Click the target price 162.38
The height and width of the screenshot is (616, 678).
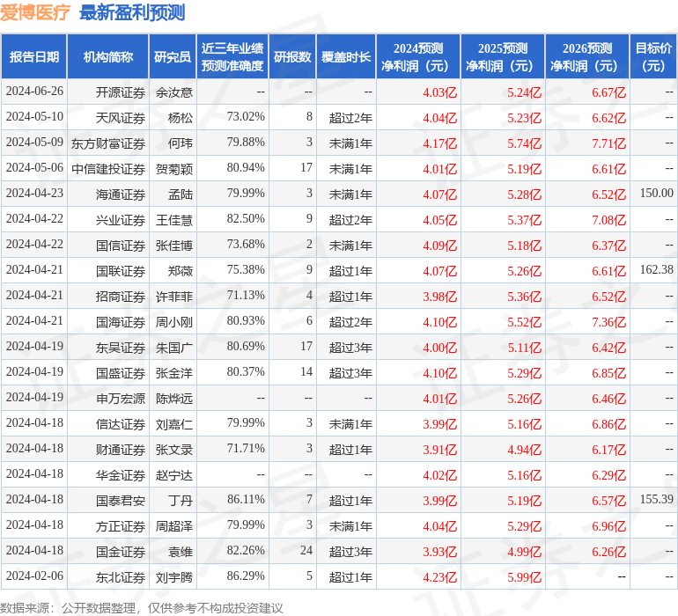[x=656, y=269]
